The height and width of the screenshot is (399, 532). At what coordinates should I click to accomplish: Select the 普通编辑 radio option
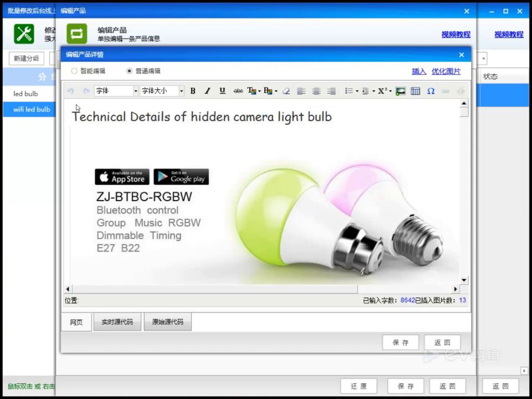129,71
